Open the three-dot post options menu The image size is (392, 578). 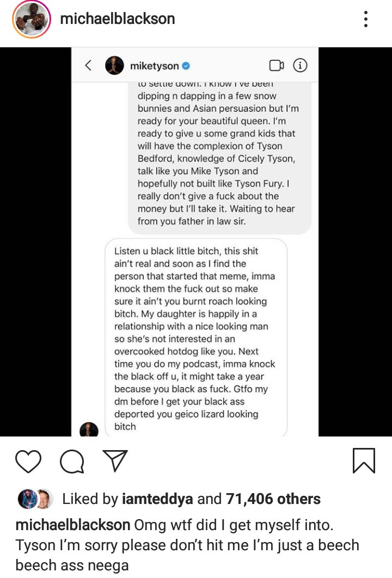[365, 19]
